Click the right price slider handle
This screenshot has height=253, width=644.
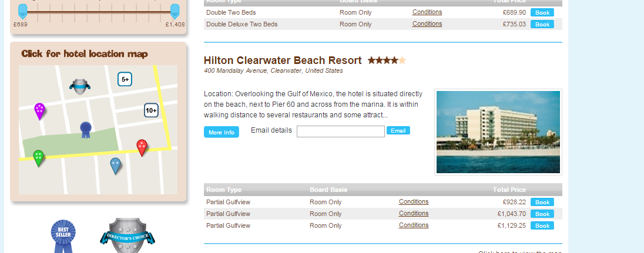click(175, 10)
